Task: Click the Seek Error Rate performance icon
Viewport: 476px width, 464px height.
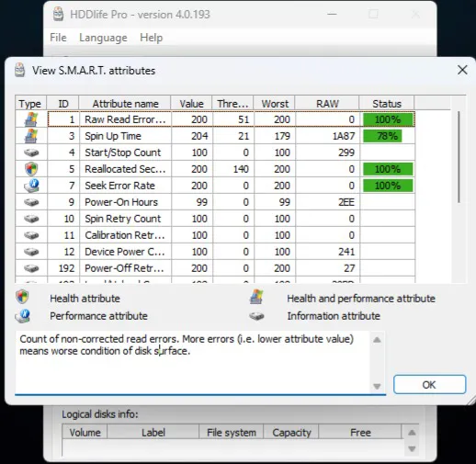Action: click(31, 186)
